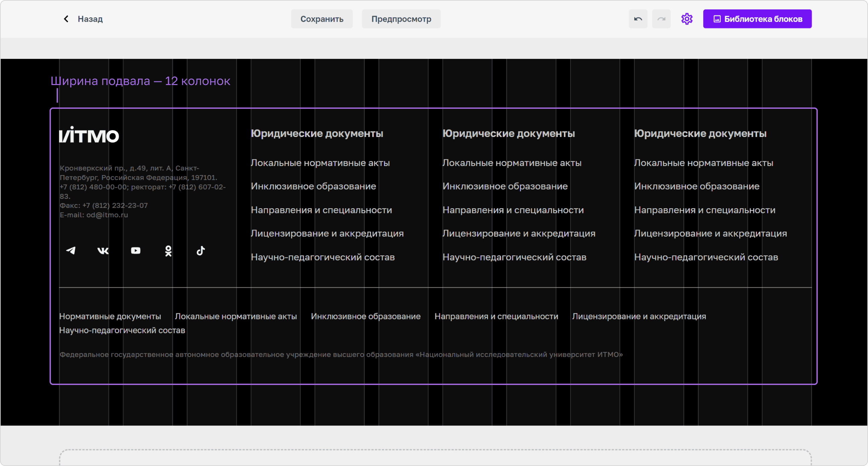Click Направления и специальности in third column
868x466 pixels.
[x=705, y=210]
